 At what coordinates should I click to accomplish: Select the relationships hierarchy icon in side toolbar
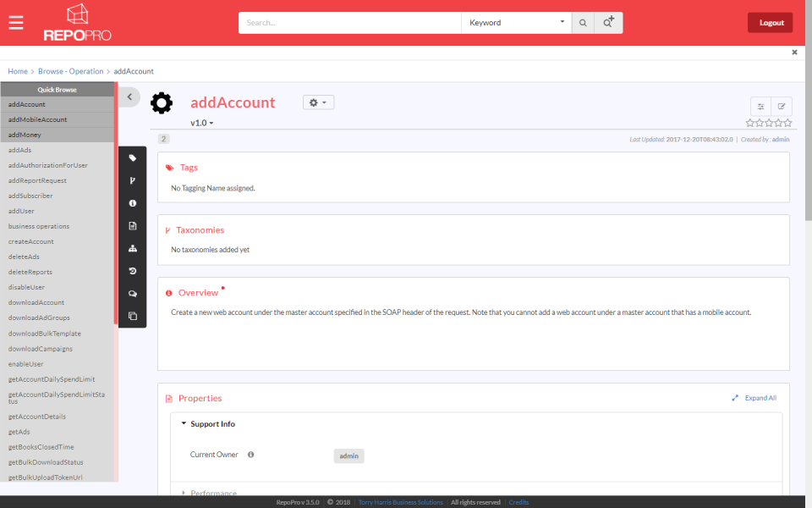[133, 248]
